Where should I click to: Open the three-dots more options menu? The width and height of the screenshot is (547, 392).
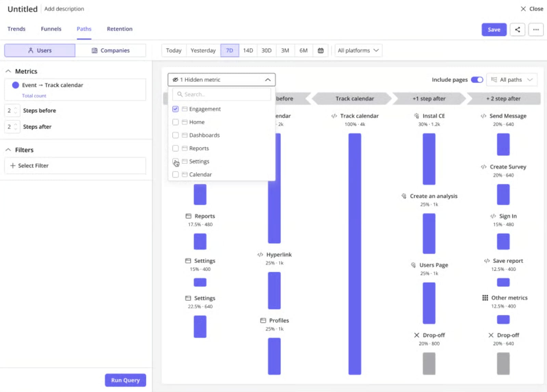point(536,30)
